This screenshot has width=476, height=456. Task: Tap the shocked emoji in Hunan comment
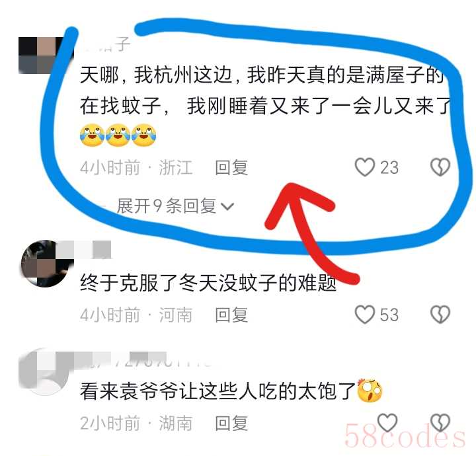(x=370, y=390)
